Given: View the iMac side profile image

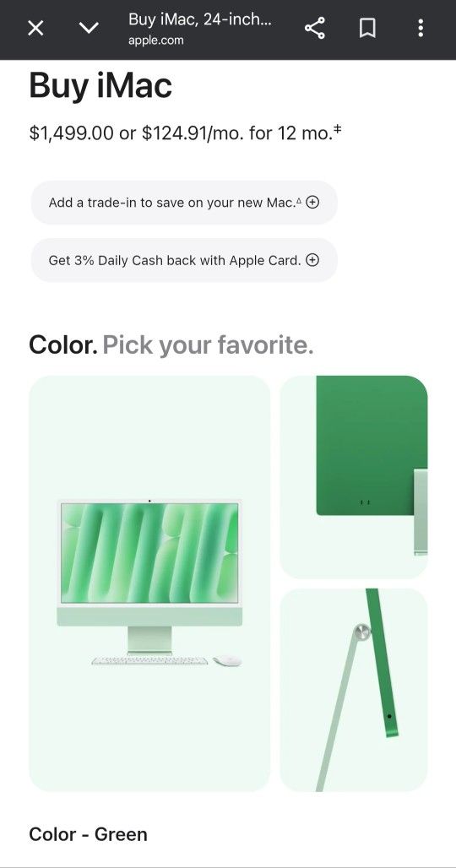Looking at the screenshot, I should point(354,690).
